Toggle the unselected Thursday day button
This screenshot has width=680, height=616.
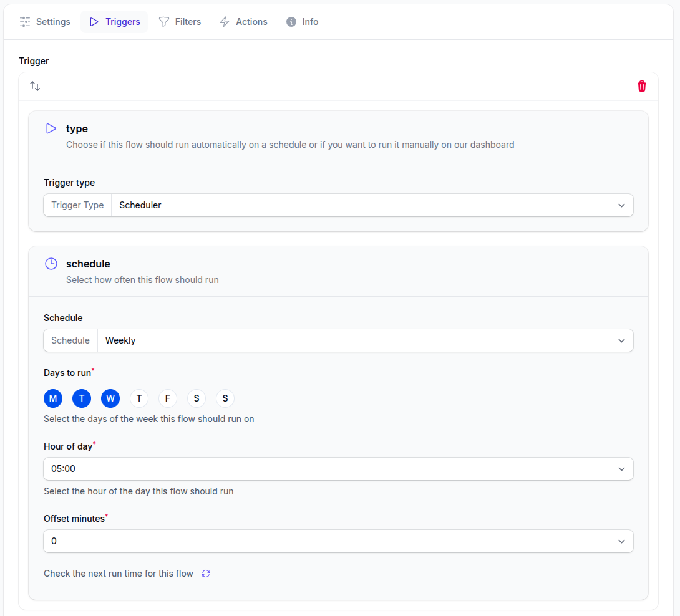pyautogui.click(x=139, y=398)
